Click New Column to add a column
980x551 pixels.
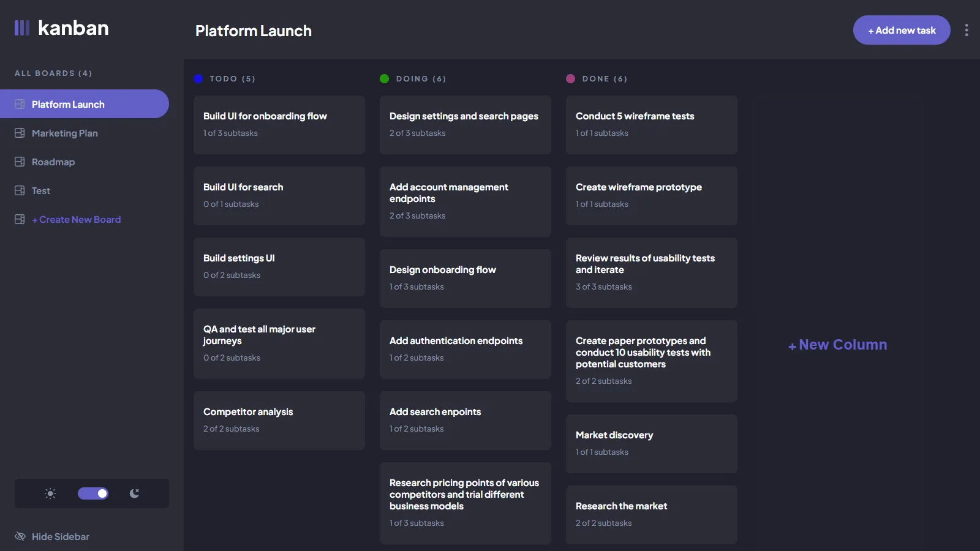[837, 344]
